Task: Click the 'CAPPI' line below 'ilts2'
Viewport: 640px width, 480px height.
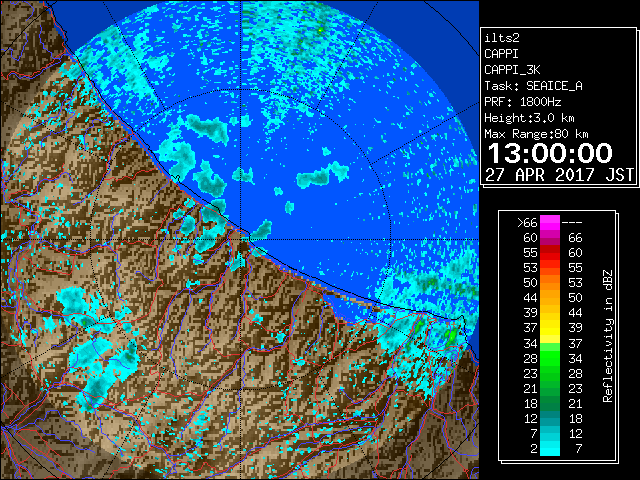Action: [501, 54]
